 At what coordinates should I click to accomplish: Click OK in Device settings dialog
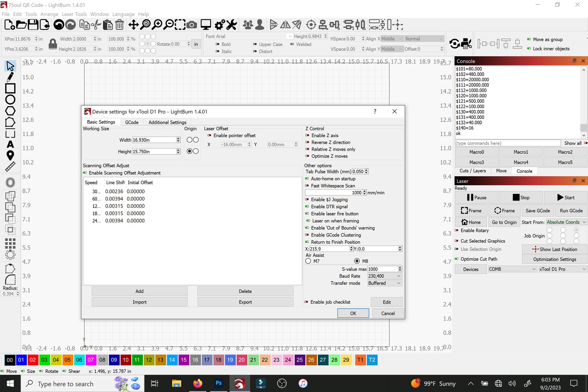pyautogui.click(x=353, y=313)
